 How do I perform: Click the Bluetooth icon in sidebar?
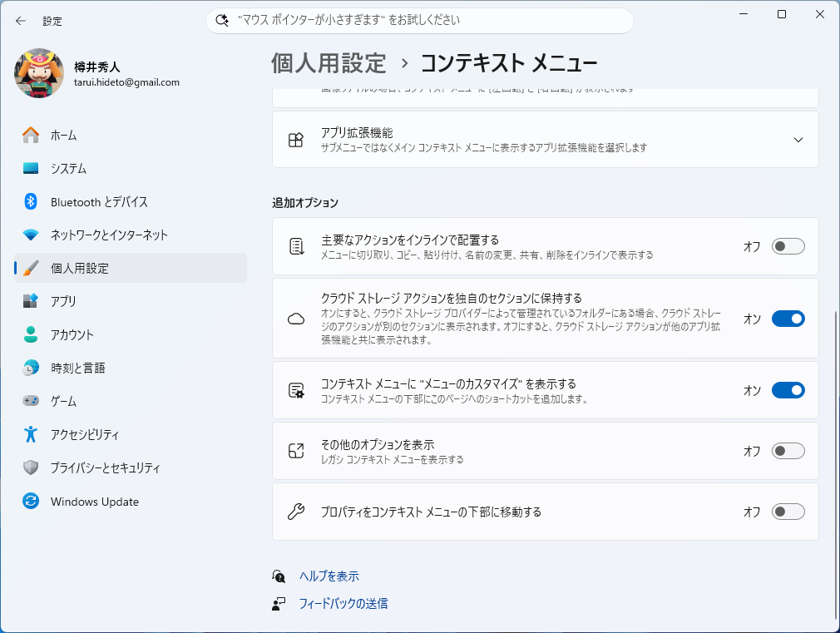31,201
